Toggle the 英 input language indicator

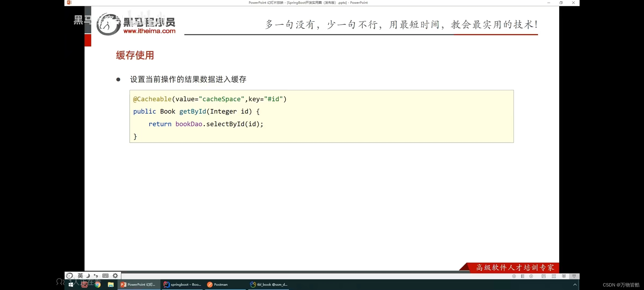[80, 275]
